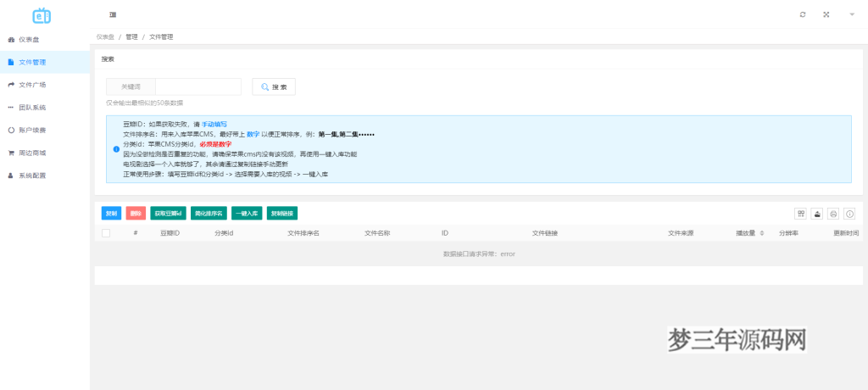Click the blue 复制 button
Screen dimensions: 868x390
tap(111, 214)
